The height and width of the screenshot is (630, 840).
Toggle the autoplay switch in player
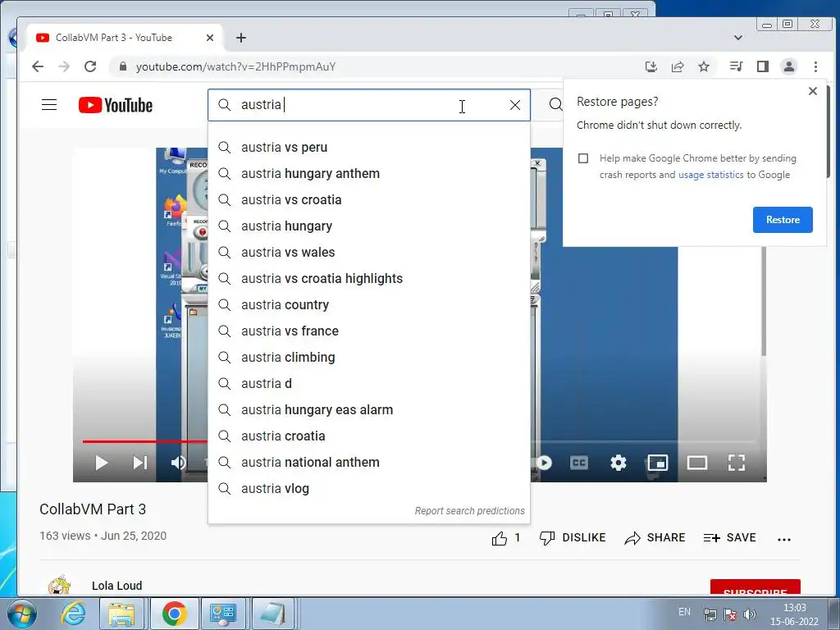pyautogui.click(x=543, y=463)
